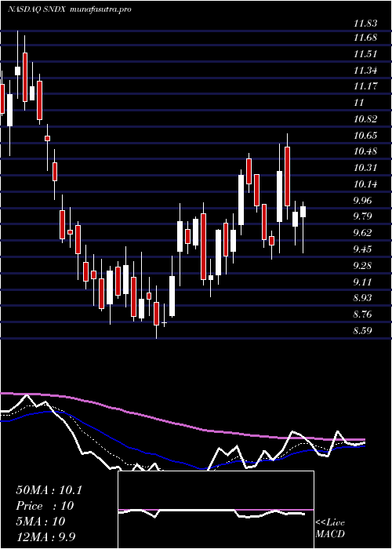Viewport: 392px width, 549px height.
Task: Click the 9.11 price axis label
Action: [x=363, y=282]
